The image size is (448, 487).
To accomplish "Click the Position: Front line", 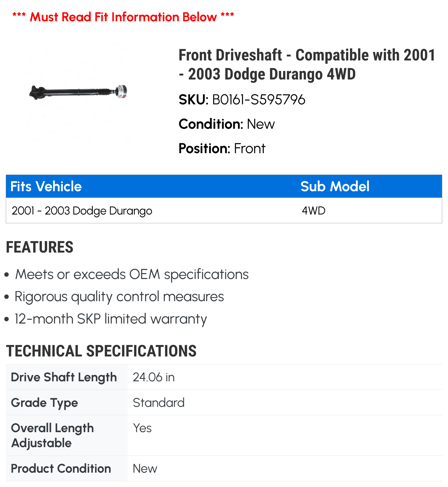I will (x=222, y=148).
